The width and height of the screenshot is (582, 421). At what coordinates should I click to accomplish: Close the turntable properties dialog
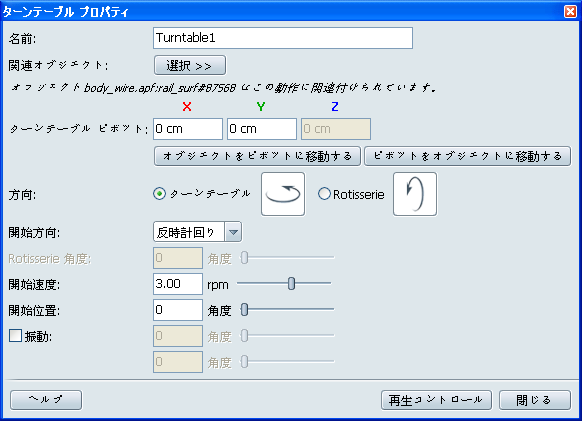coord(570,12)
